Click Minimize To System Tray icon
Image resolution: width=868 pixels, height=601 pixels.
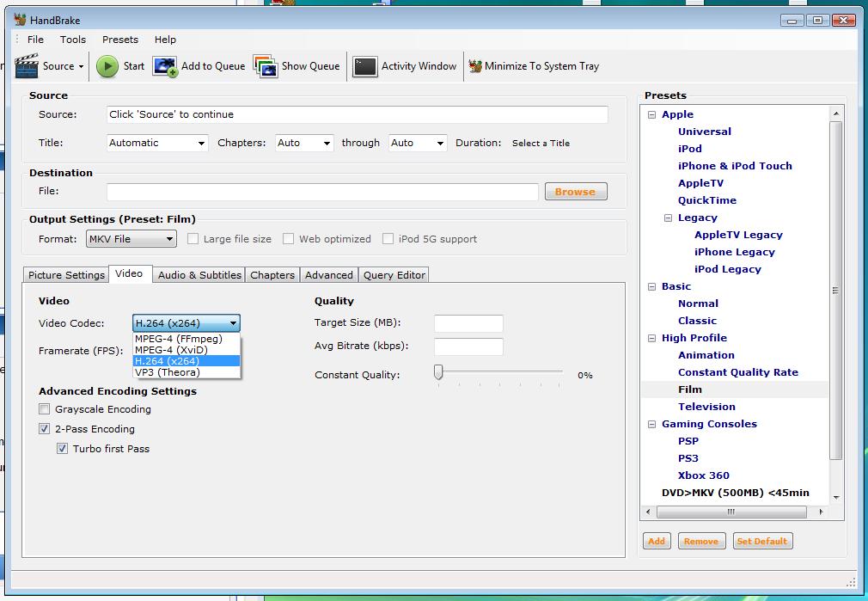475,66
